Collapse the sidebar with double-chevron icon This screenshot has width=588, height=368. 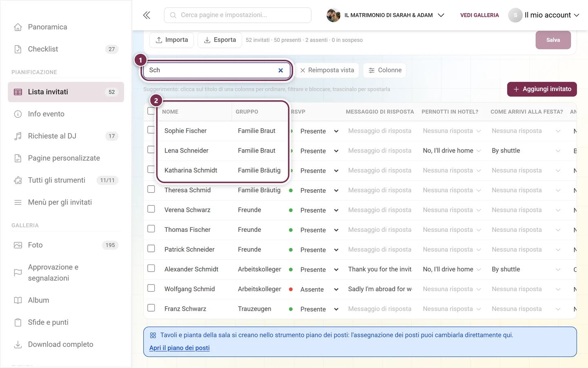(147, 15)
